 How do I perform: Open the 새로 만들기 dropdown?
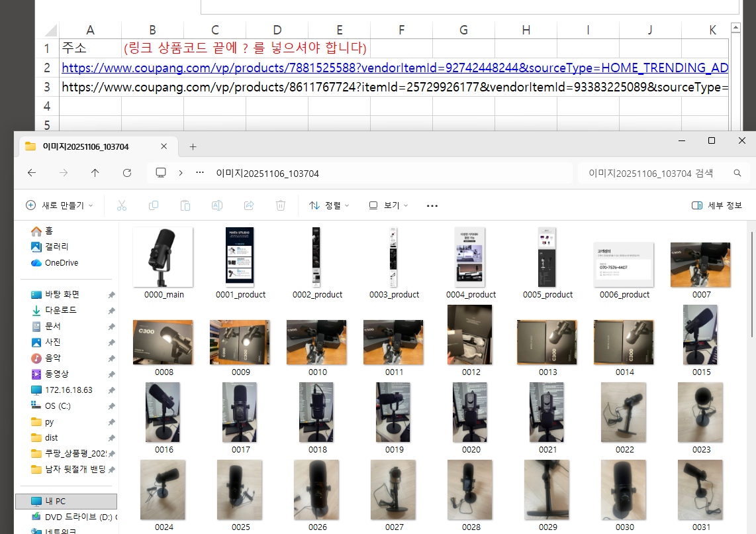pos(60,205)
